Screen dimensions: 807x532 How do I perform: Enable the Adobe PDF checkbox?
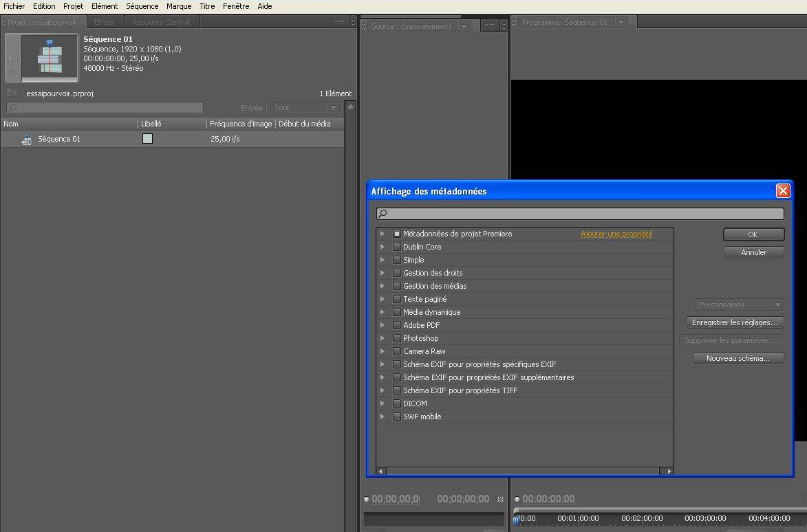click(x=397, y=325)
